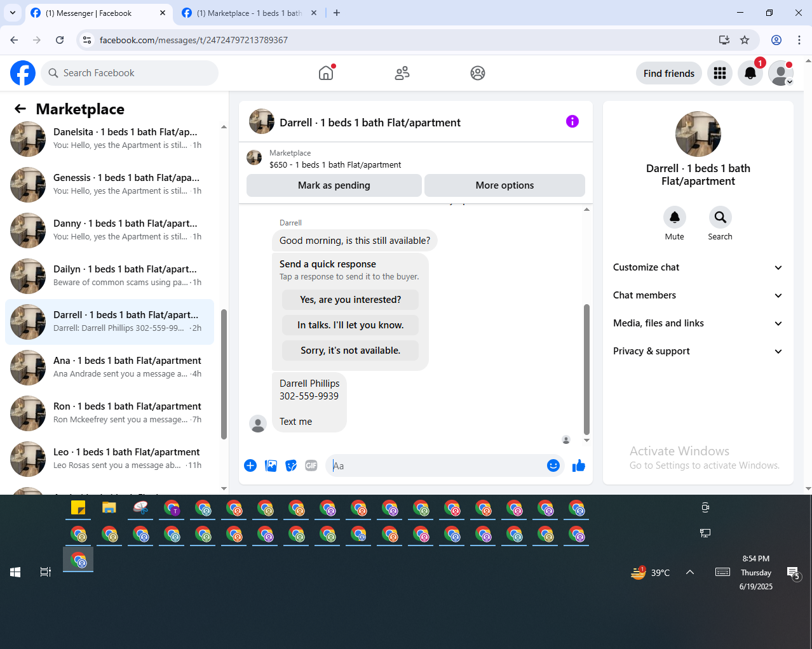Open the Leo conversation

pos(110,459)
